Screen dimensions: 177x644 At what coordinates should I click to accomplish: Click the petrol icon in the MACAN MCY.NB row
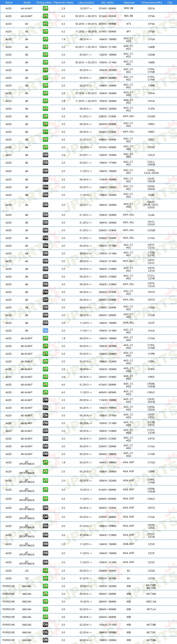pyautogui.click(x=45, y=586)
